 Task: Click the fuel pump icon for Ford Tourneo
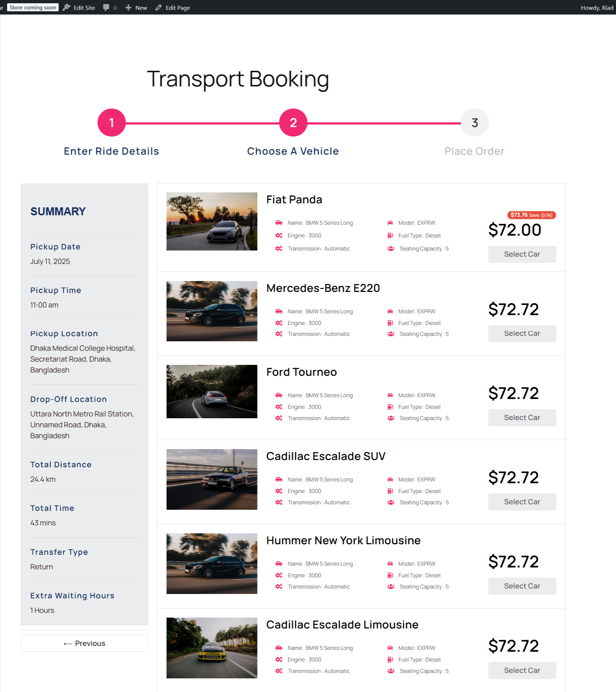[390, 407]
